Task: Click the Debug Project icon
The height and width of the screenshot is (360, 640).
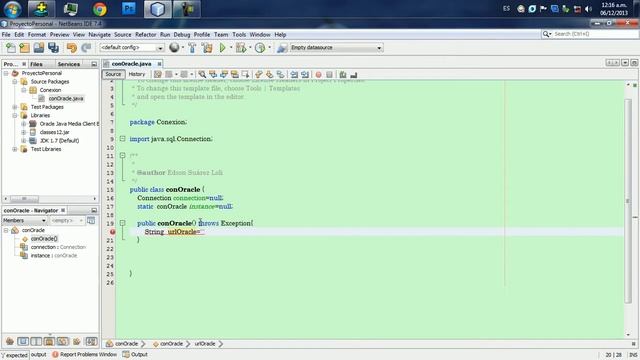Action: click(x=241, y=48)
